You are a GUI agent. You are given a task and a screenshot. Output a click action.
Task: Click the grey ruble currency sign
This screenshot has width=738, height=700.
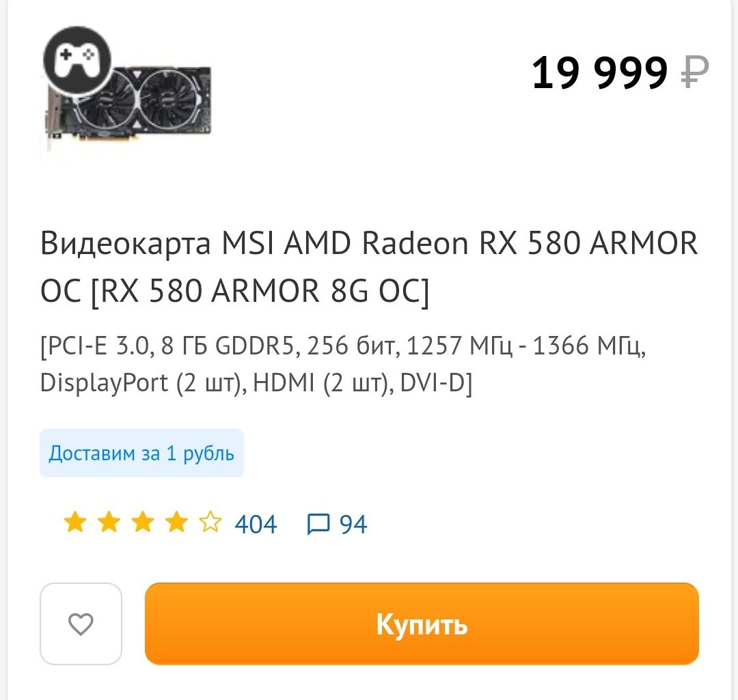[695, 72]
